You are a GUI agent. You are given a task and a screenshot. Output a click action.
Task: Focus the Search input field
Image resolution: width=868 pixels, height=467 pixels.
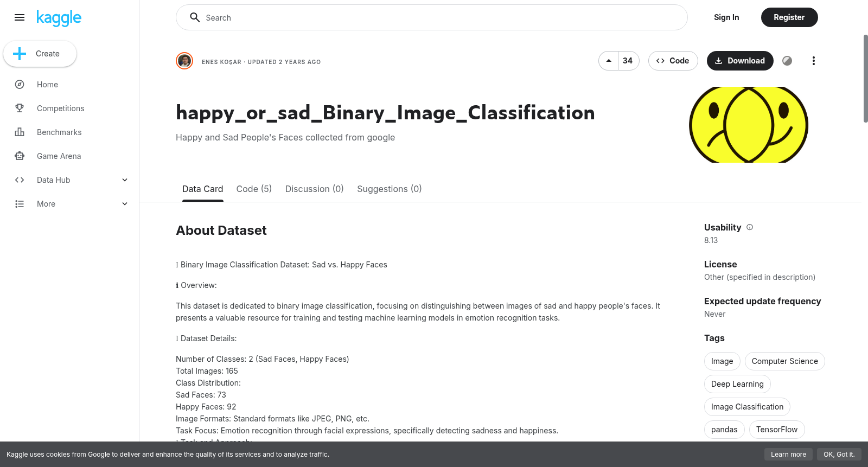point(432,17)
